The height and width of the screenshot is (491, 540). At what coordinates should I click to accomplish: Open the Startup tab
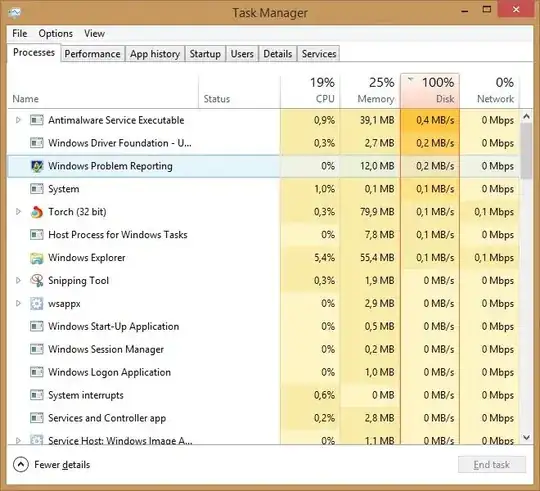tap(205, 54)
